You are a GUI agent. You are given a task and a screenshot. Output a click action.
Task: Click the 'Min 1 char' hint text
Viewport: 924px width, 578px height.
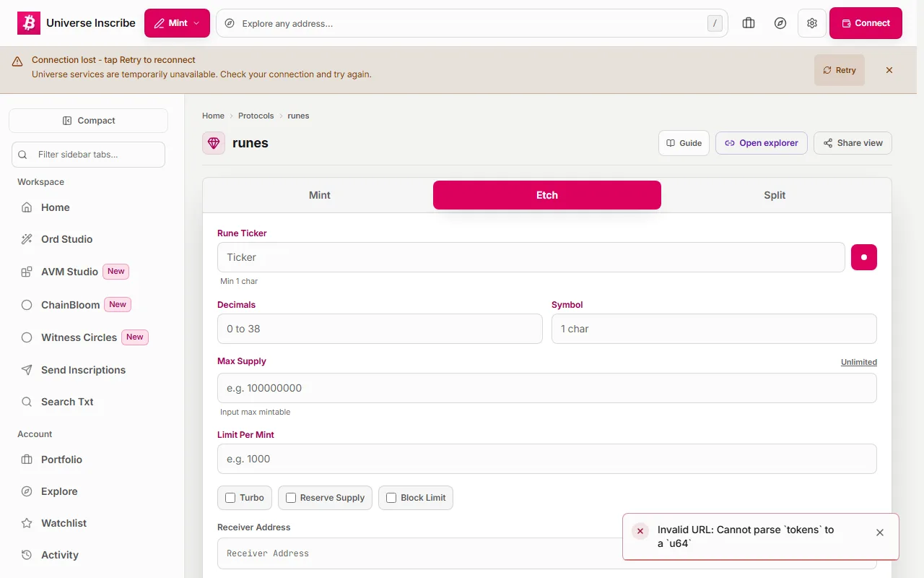click(239, 281)
